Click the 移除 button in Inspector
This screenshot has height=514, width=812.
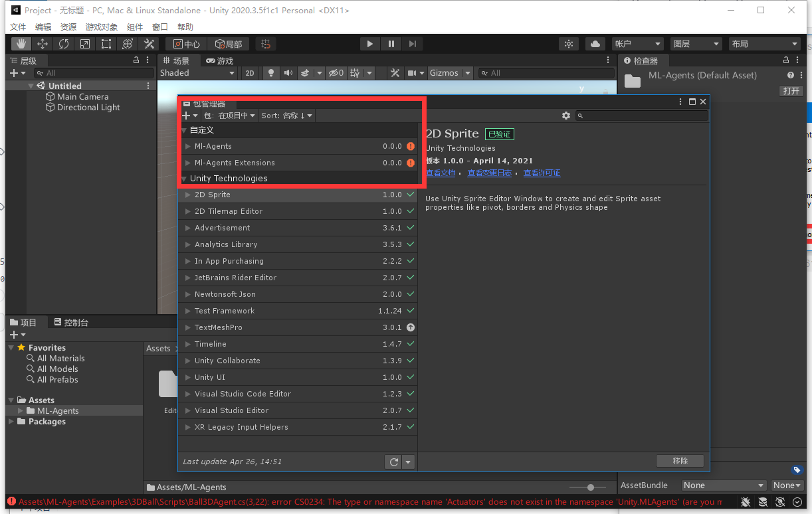click(x=680, y=461)
